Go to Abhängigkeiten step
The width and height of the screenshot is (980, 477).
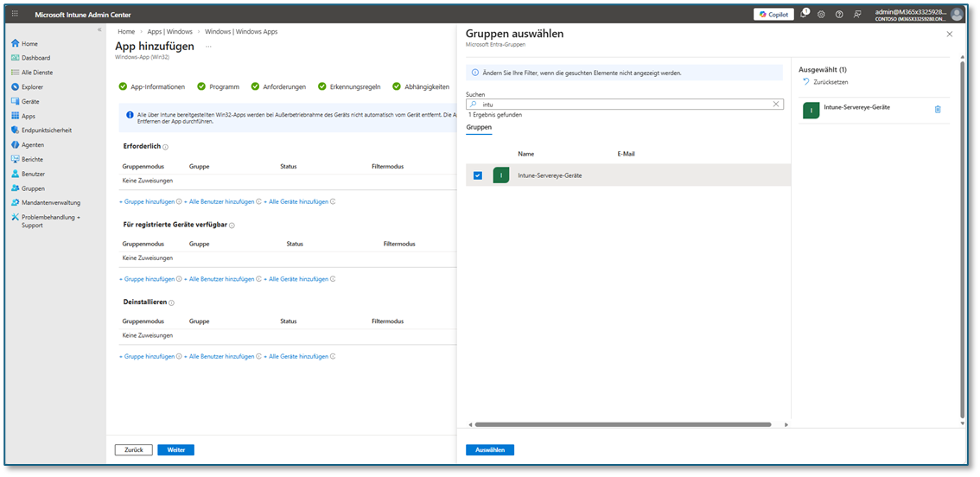tap(421, 87)
